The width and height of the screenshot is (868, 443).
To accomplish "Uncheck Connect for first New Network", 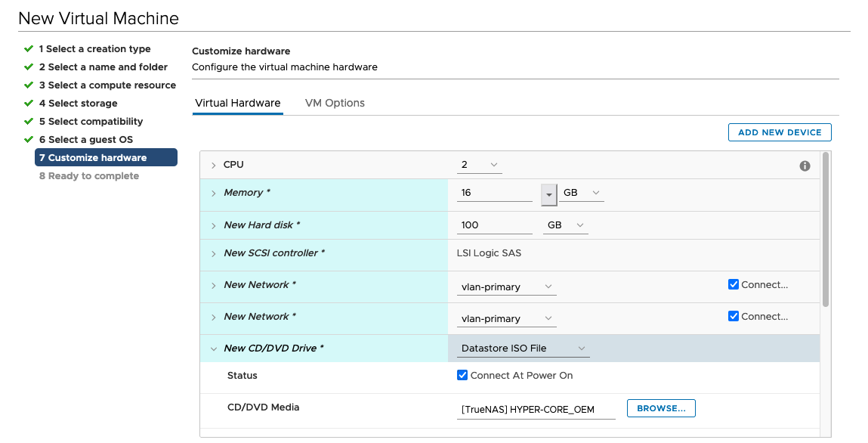I will coord(733,285).
